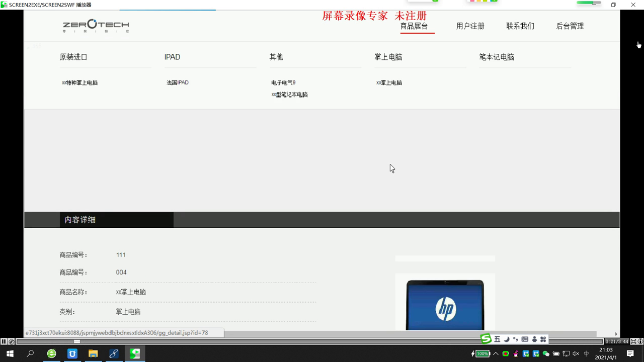Screen dimensions: 644x362
Task: Open the 法国IPAD link
Action: coord(178,82)
